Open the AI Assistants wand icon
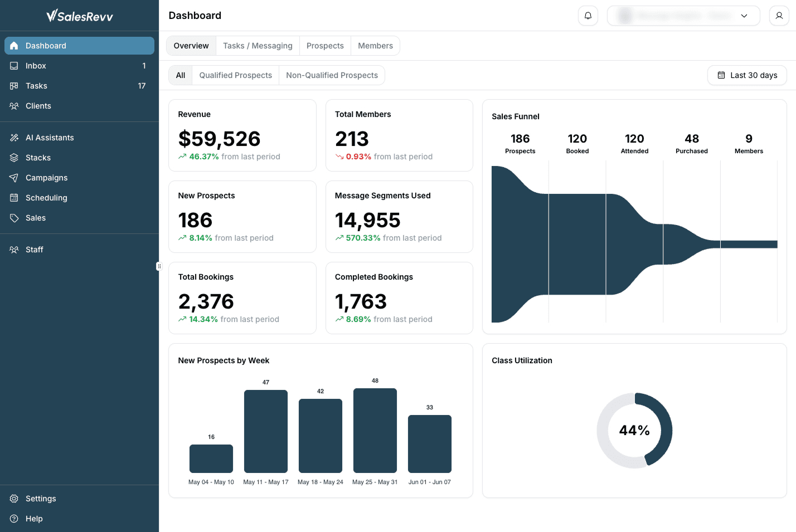796x532 pixels. 14,138
